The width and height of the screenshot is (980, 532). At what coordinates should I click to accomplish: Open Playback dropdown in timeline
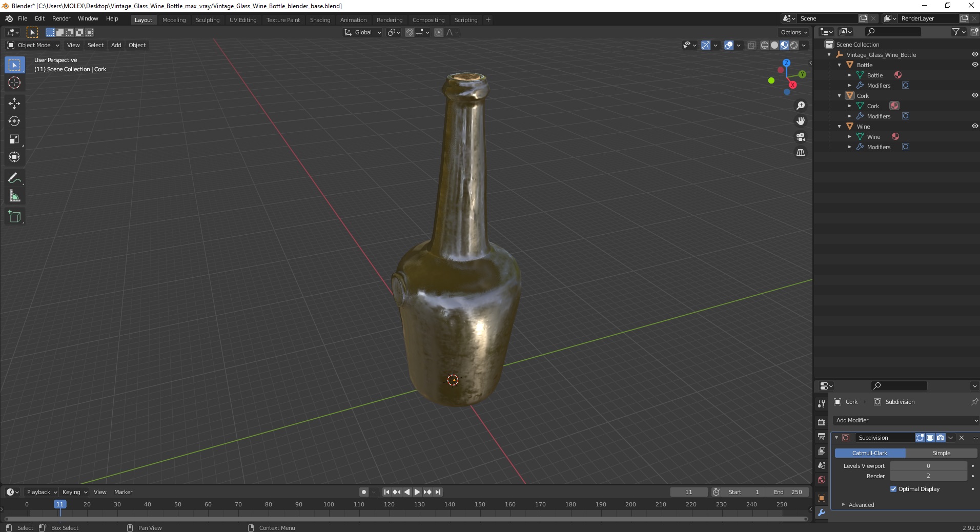pyautogui.click(x=42, y=492)
